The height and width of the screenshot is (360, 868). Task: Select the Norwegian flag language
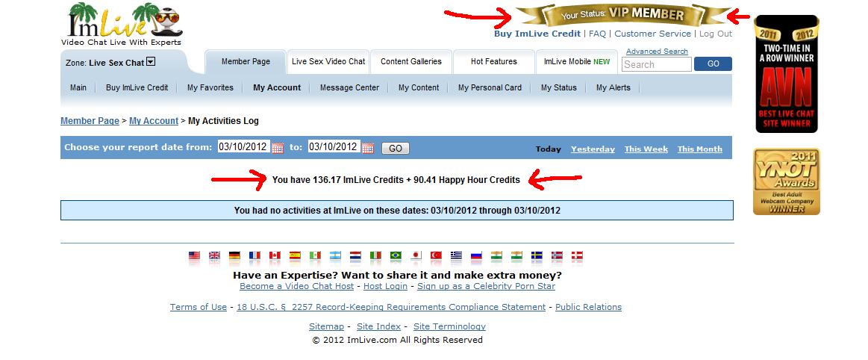[557, 256]
